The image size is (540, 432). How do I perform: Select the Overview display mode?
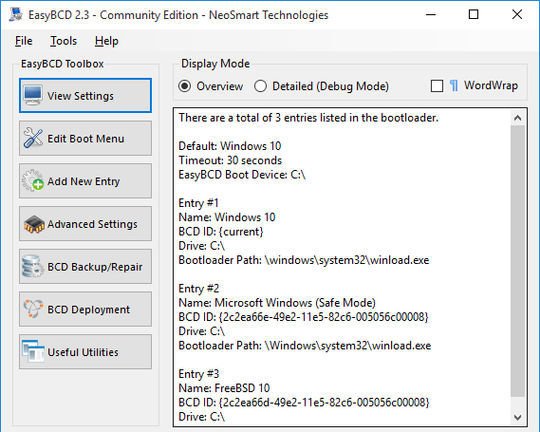coord(185,86)
